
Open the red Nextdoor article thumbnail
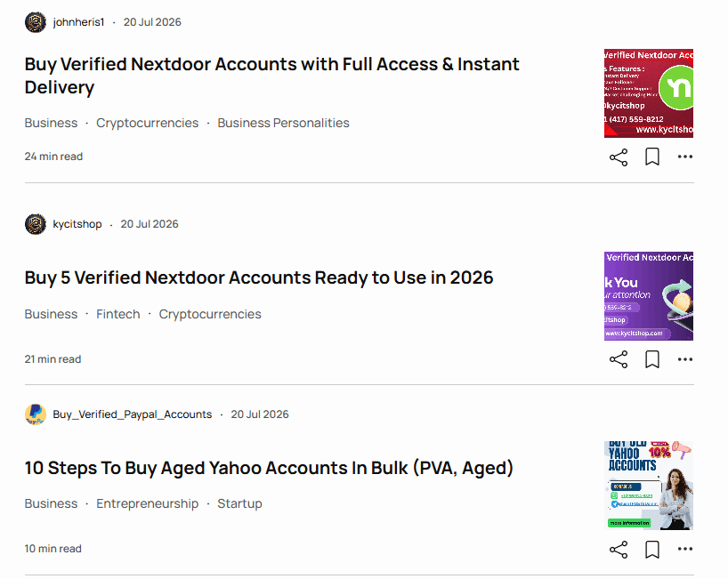pos(649,93)
